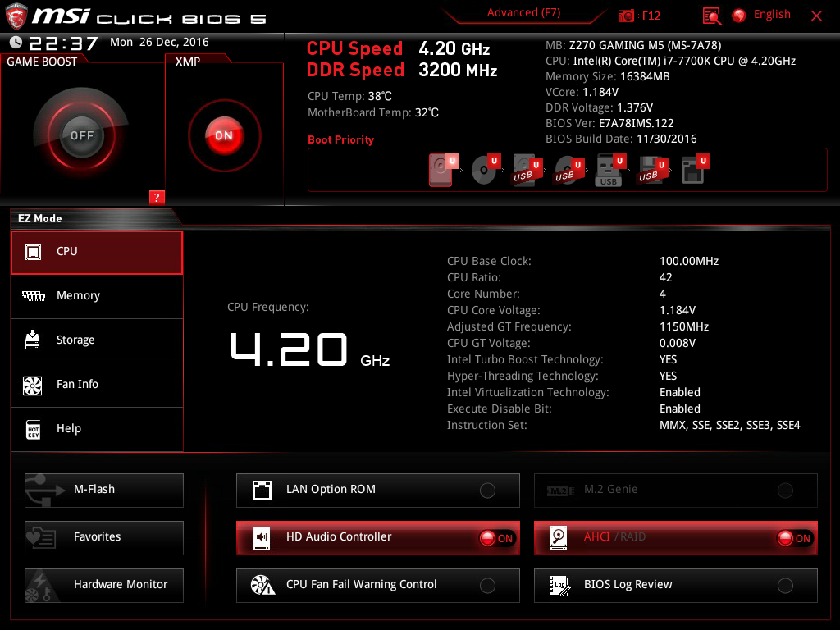Click the BIOS Build Date 11/30/2016 line
The width and height of the screenshot is (840, 630).
coord(621,139)
